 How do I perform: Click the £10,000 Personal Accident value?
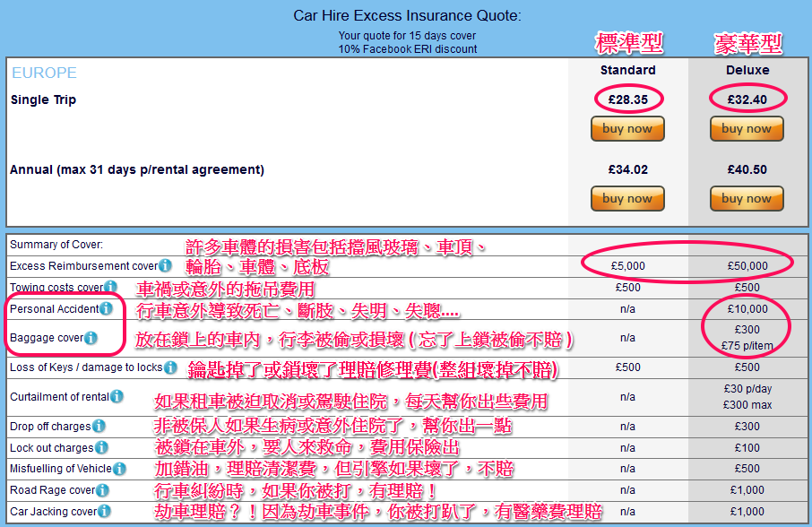747,309
